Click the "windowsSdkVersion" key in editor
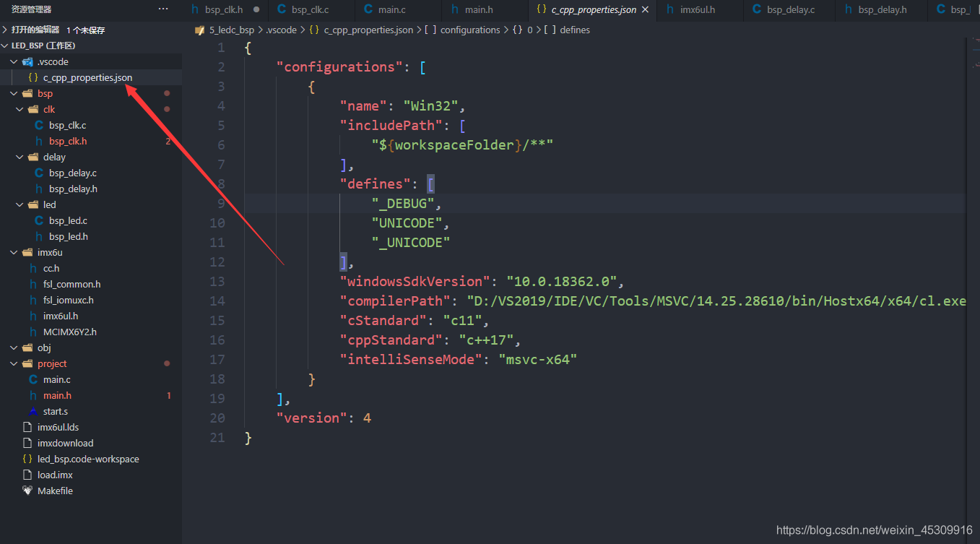The image size is (980, 544). tap(415, 281)
